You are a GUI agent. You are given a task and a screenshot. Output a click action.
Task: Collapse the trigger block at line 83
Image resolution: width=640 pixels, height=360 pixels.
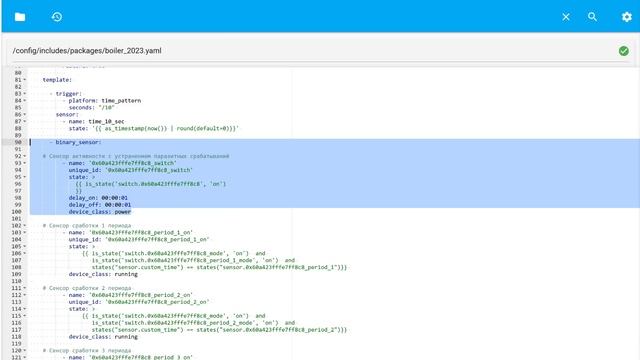pos(24,93)
